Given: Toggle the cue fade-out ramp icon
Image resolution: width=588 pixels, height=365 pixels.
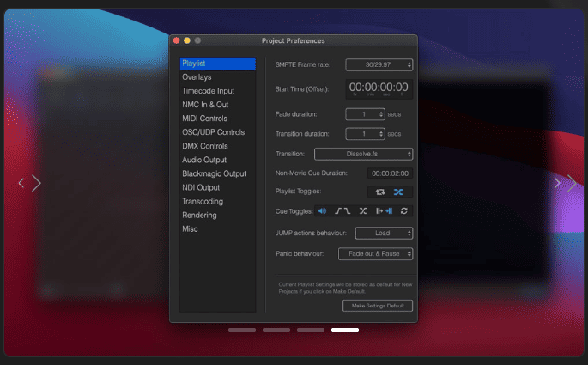Looking at the screenshot, I should 347,210.
